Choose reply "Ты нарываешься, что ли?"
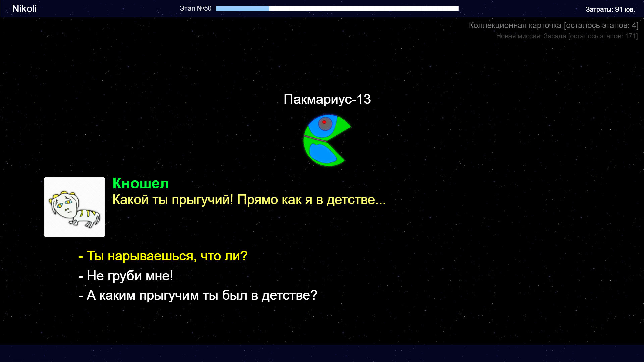644x362 pixels. (x=163, y=256)
